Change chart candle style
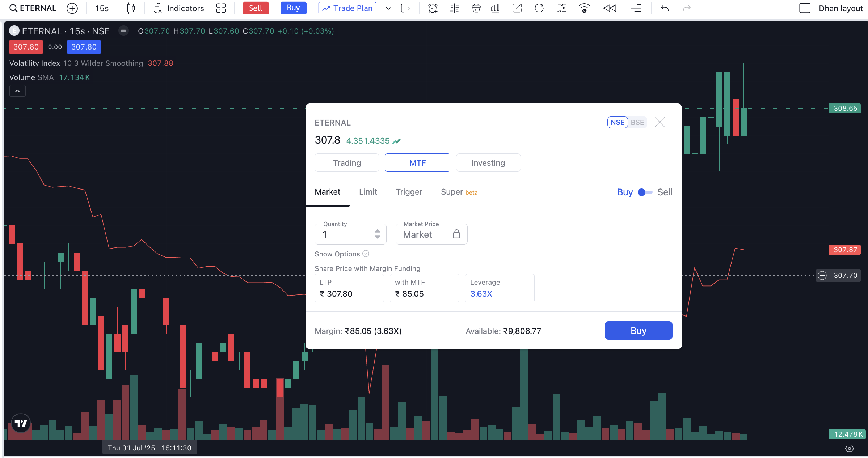 tap(131, 8)
